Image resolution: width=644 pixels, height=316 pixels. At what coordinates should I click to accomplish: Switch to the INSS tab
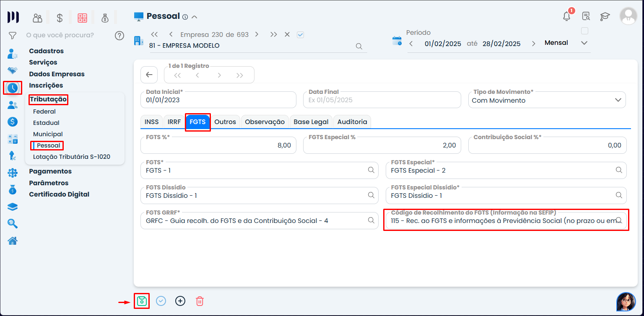[152, 122]
